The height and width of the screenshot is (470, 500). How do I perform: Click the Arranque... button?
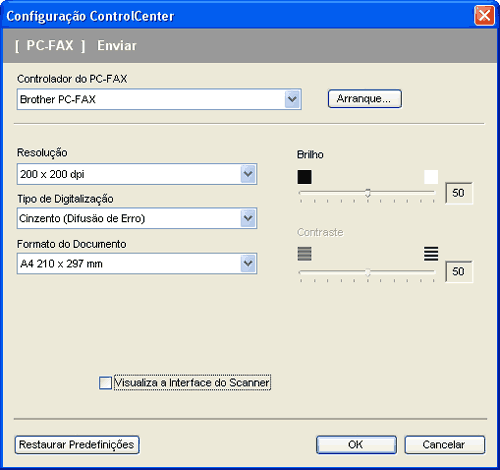(x=365, y=99)
